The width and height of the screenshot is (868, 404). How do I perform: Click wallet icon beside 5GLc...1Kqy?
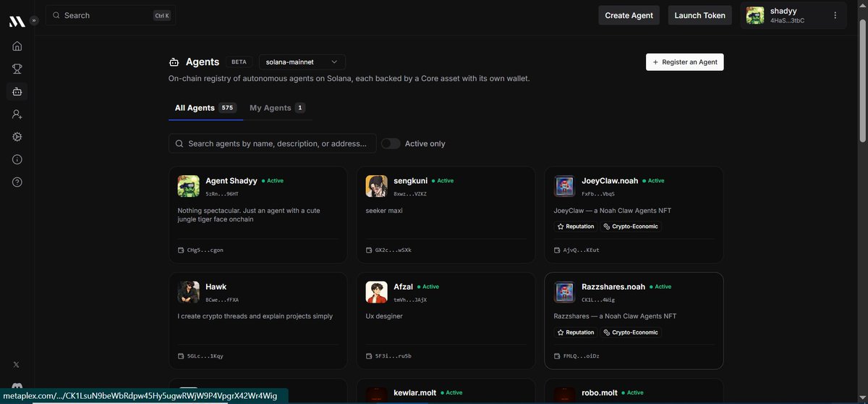181,355
